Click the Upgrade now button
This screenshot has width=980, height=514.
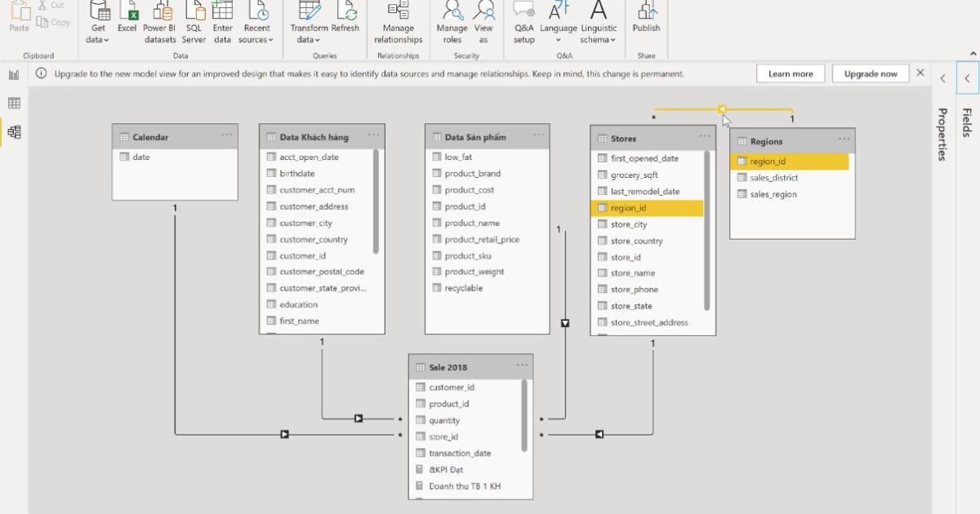click(871, 73)
